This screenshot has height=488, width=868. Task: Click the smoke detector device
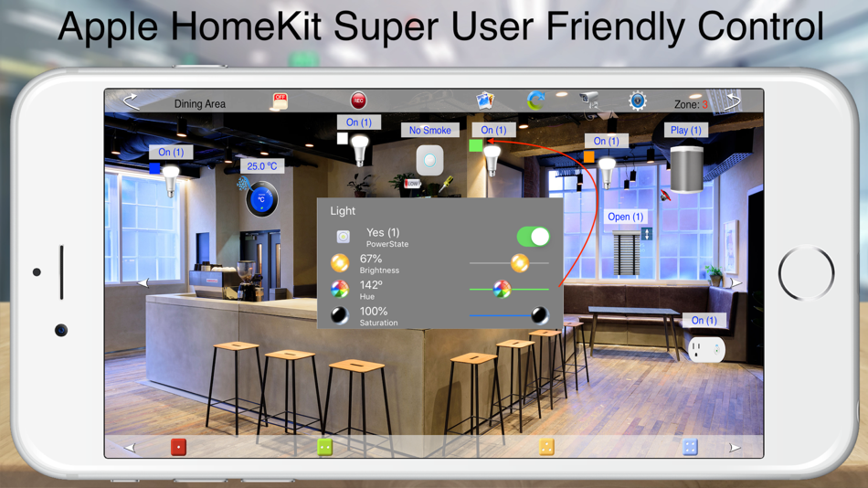[429, 161]
